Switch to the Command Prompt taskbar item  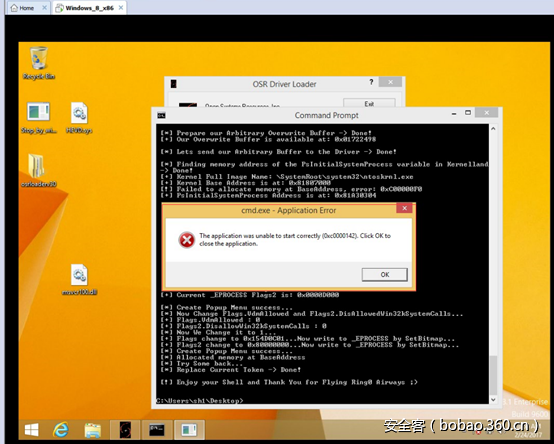click(x=157, y=430)
